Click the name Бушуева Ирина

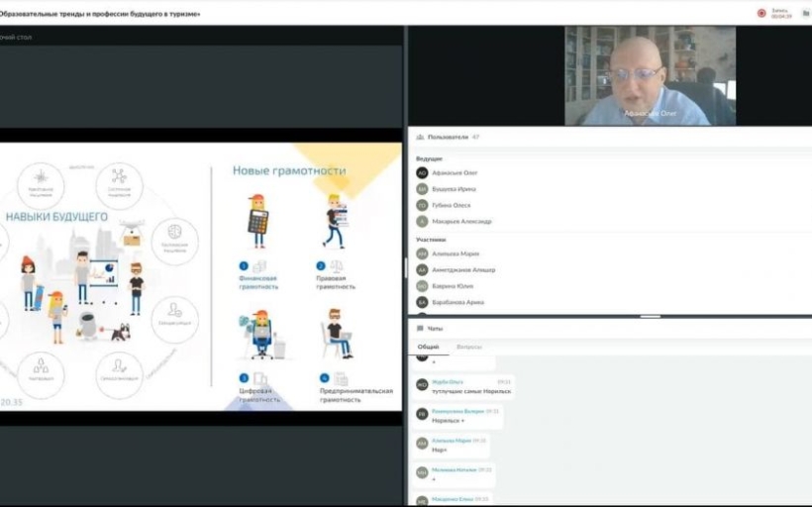(454, 189)
